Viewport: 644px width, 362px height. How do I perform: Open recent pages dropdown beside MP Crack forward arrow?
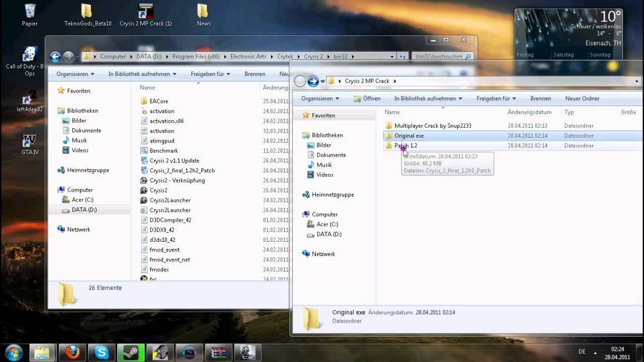coord(323,81)
